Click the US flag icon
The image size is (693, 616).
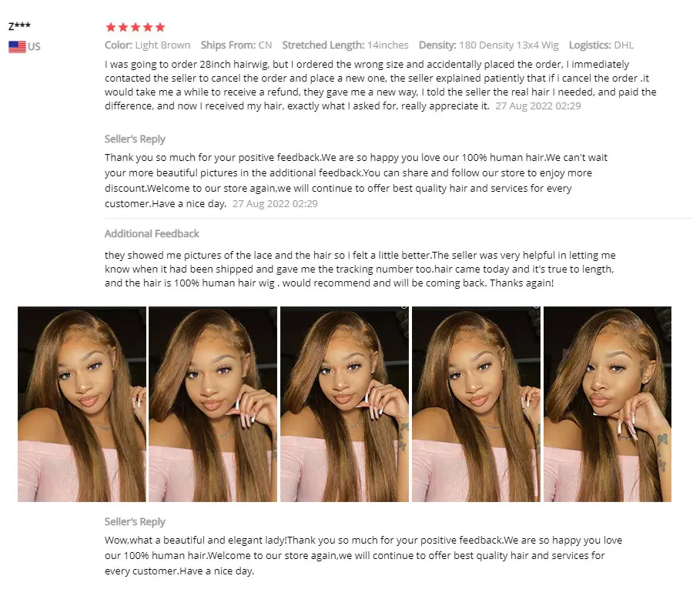[x=17, y=46]
